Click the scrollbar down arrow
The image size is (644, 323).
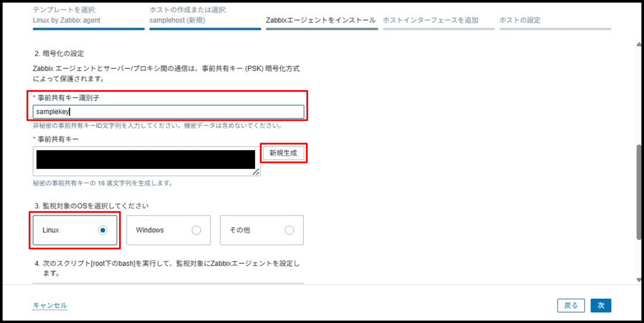[639, 280]
